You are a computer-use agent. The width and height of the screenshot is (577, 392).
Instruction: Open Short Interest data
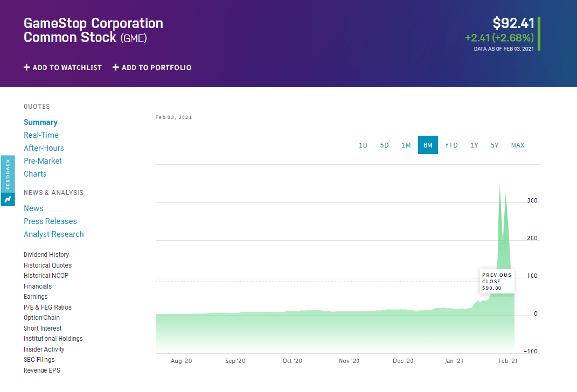click(43, 328)
